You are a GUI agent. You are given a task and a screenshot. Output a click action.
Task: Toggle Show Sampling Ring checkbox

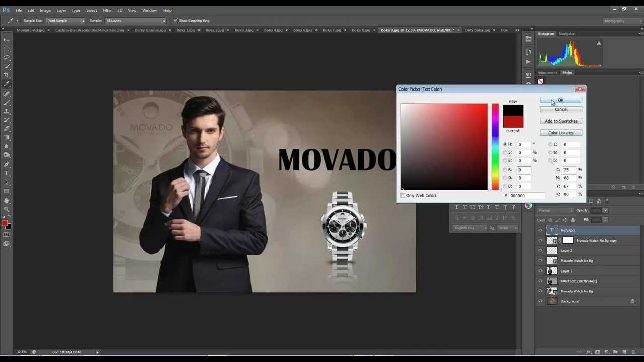pyautogui.click(x=175, y=21)
